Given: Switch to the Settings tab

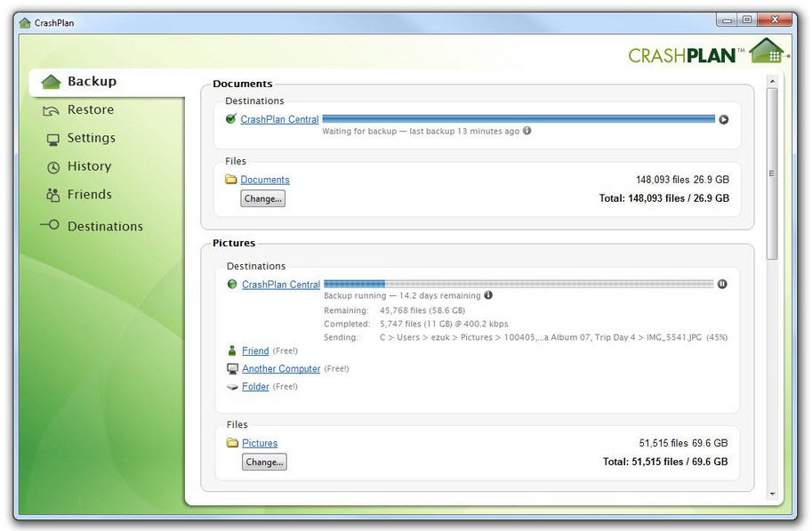Looking at the screenshot, I should click(91, 139).
